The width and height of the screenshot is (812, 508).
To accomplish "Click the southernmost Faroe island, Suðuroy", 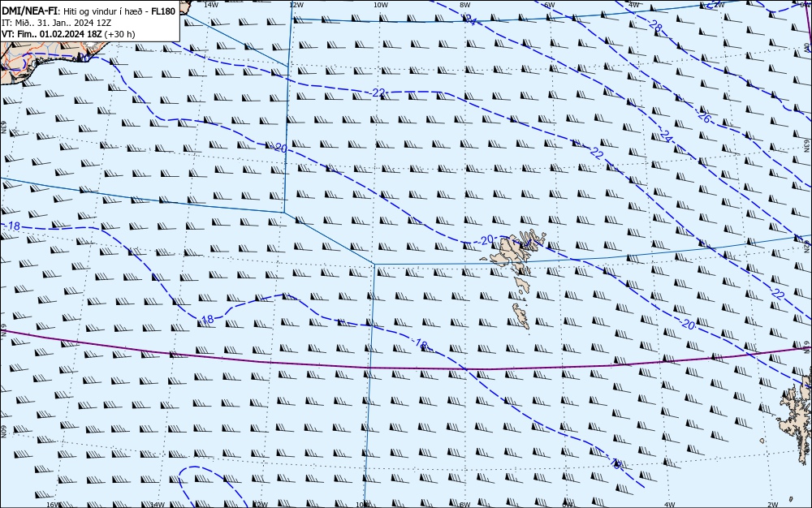I will pyautogui.click(x=521, y=316).
